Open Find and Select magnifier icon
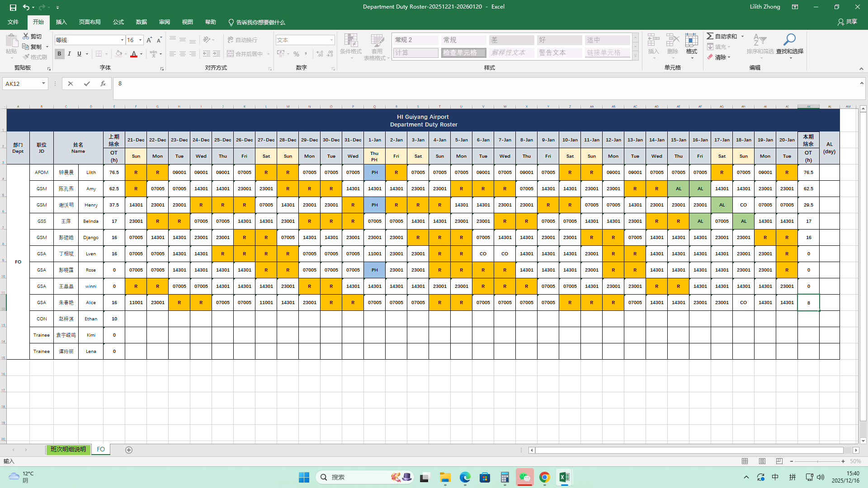Screen dimensions: 868x488 (789, 41)
